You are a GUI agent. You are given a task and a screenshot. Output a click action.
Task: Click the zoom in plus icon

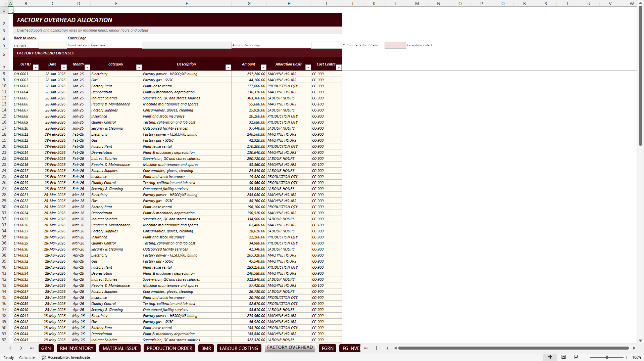coord(626,357)
